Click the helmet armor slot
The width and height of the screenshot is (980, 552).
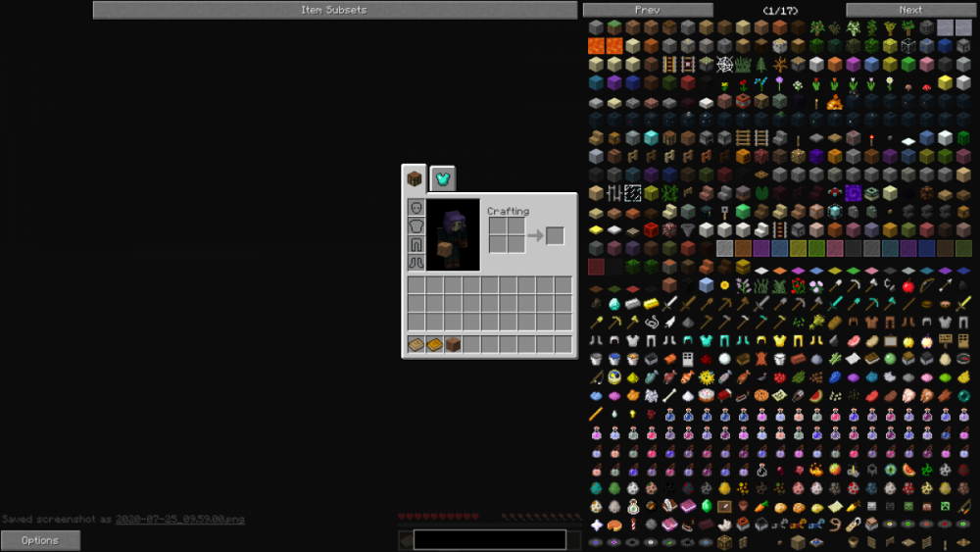pyautogui.click(x=416, y=209)
